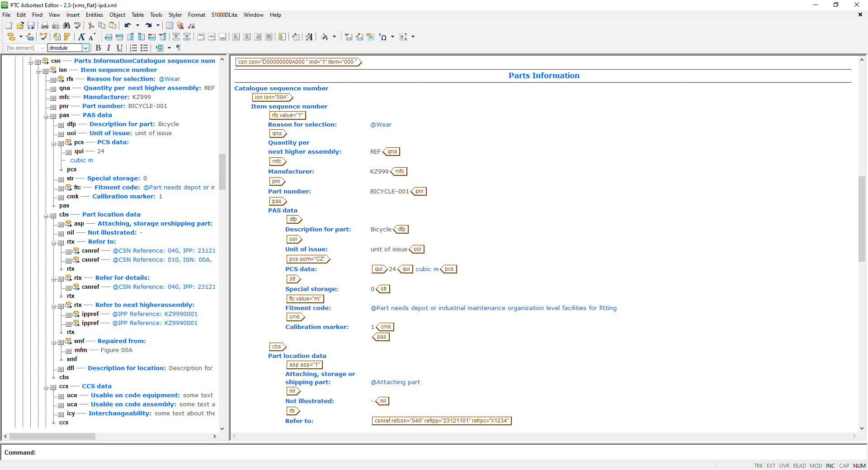Open the Styler menu
Screen dimensions: 868x470
(x=175, y=15)
